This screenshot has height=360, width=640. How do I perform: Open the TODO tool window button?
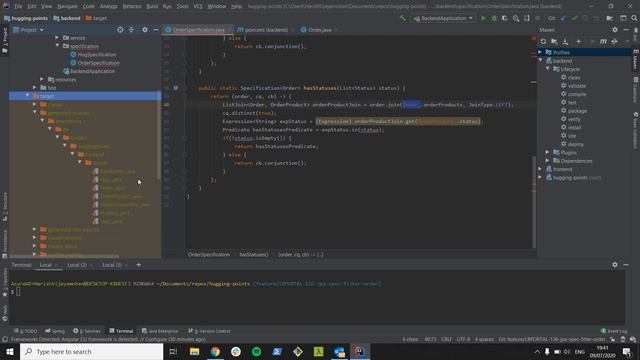pyautogui.click(x=25, y=331)
